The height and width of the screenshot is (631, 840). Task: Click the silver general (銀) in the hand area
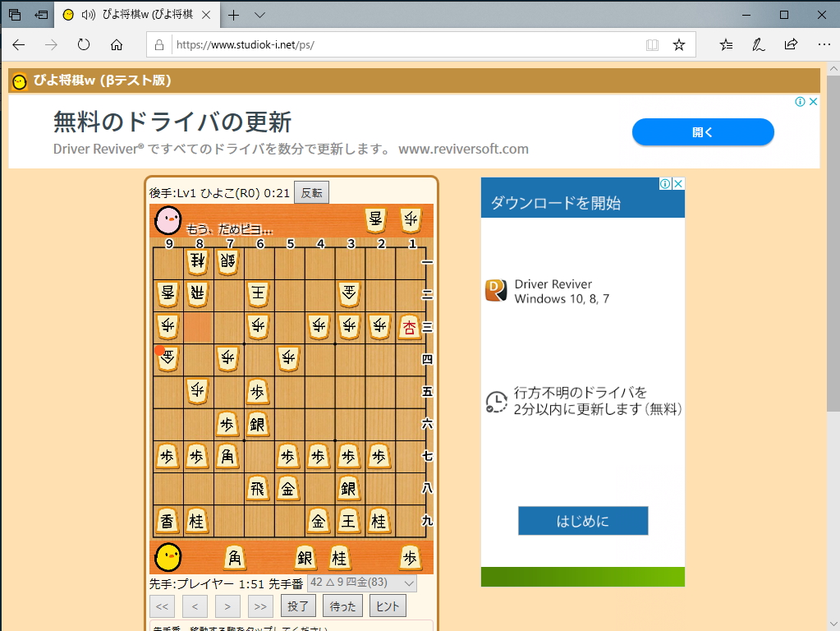pos(304,558)
